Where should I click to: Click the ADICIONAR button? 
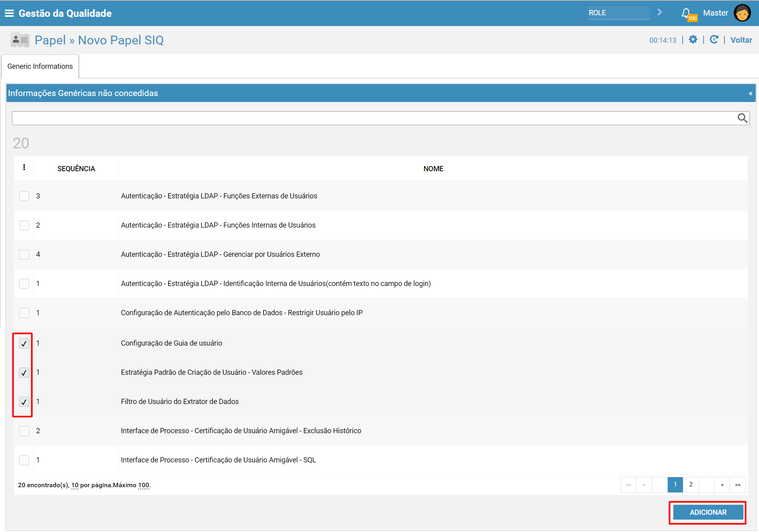point(708,512)
